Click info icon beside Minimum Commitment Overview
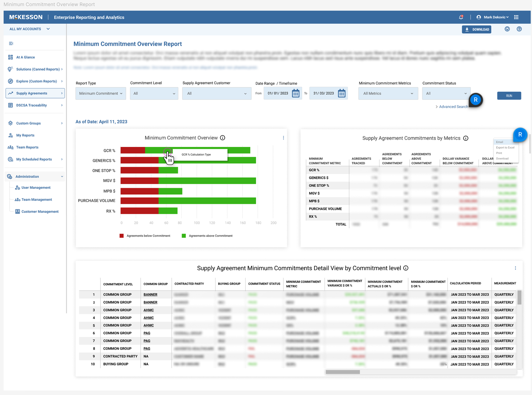Viewport: 532px width, 395px height. (x=222, y=138)
